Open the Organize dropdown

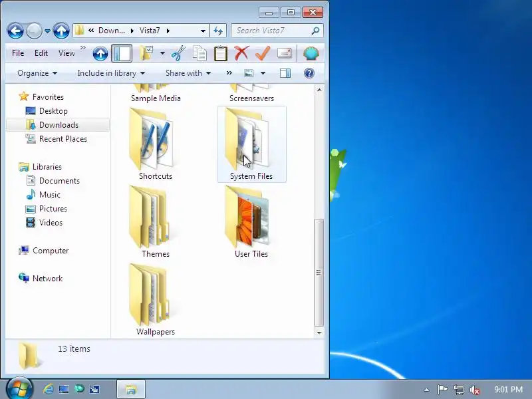pyautogui.click(x=37, y=73)
